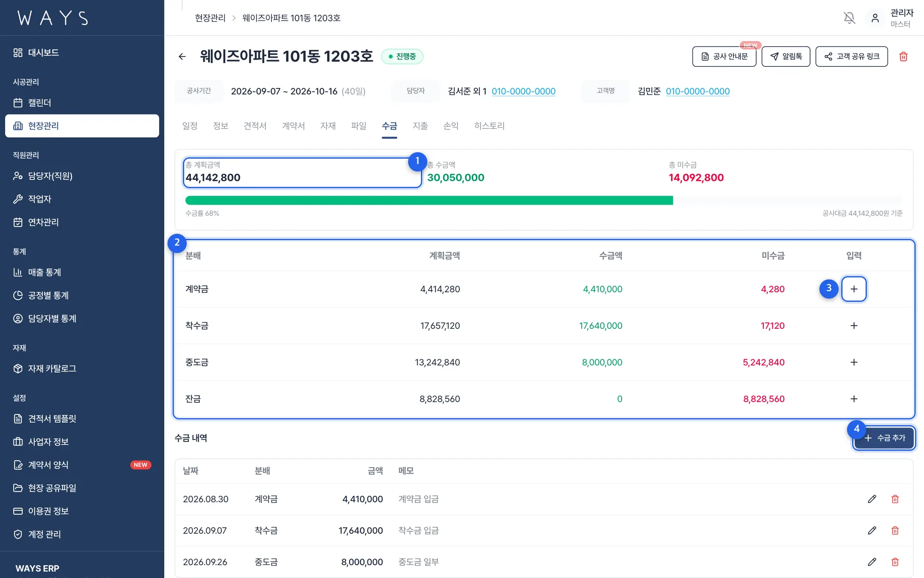Click the 고객 공유 링크 button
The height and width of the screenshot is (578, 924).
pos(852,57)
